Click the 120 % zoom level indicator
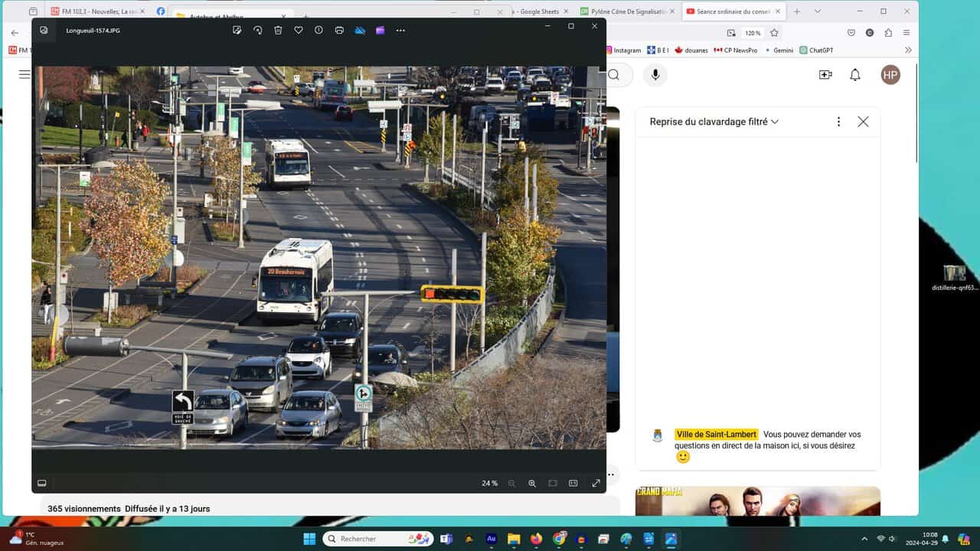The width and height of the screenshot is (980, 551). point(753,33)
